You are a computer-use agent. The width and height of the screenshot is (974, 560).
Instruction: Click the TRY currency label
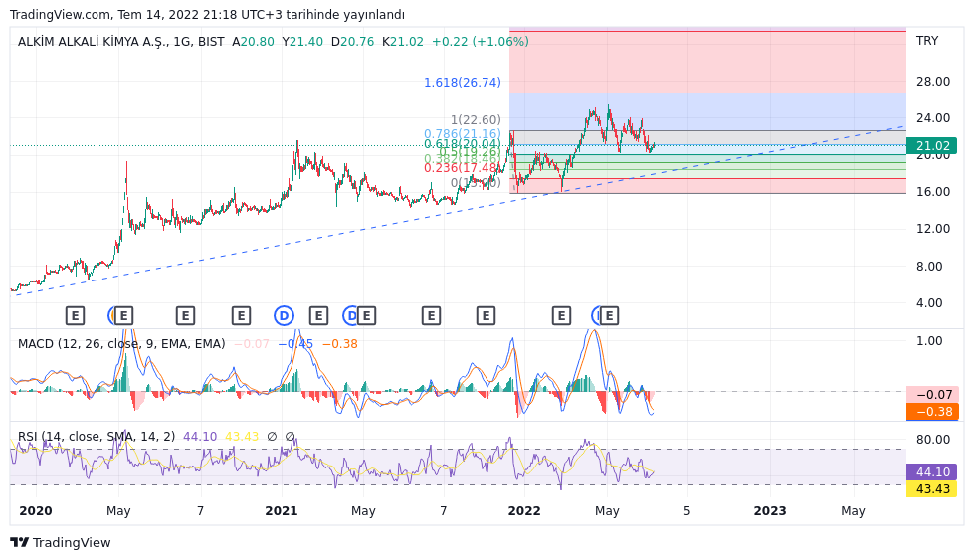(927, 41)
